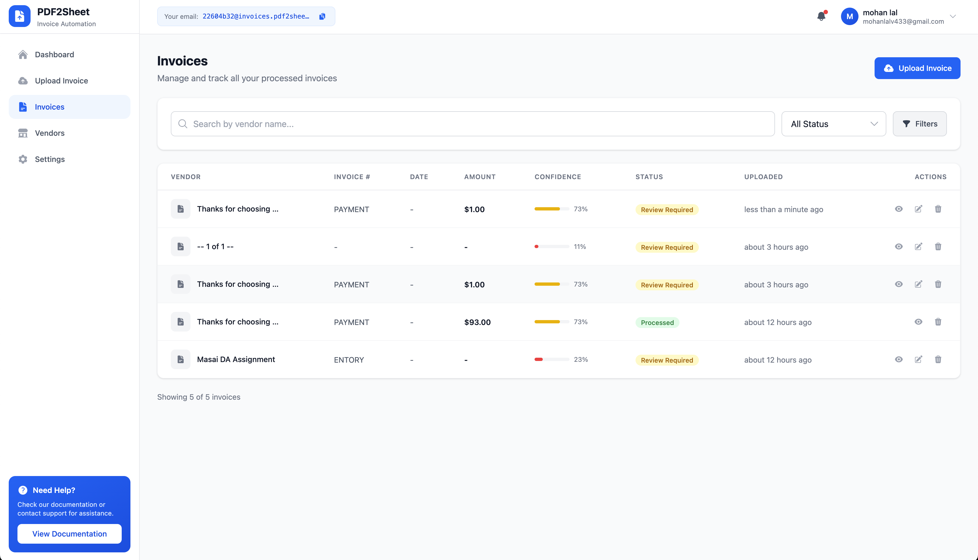The width and height of the screenshot is (978, 560).
Task: View the '-- 1 of 1 --' invoice
Action: coord(899,246)
